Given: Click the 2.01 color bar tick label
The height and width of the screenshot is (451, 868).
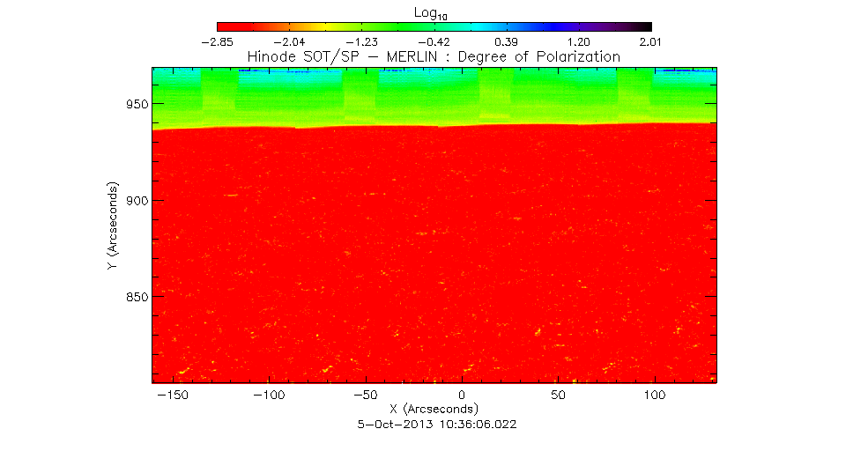Looking at the screenshot, I should click(650, 41).
